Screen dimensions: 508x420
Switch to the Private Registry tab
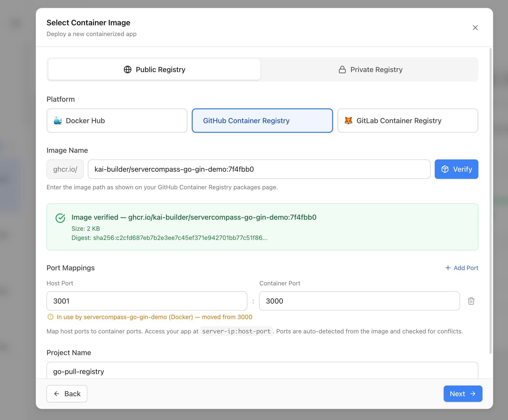[x=370, y=69]
